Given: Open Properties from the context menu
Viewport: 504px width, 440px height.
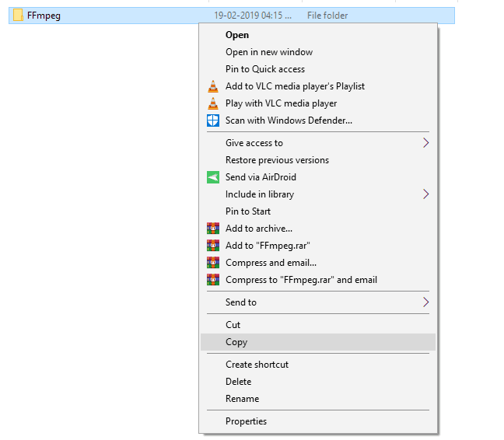Looking at the screenshot, I should point(318,421).
